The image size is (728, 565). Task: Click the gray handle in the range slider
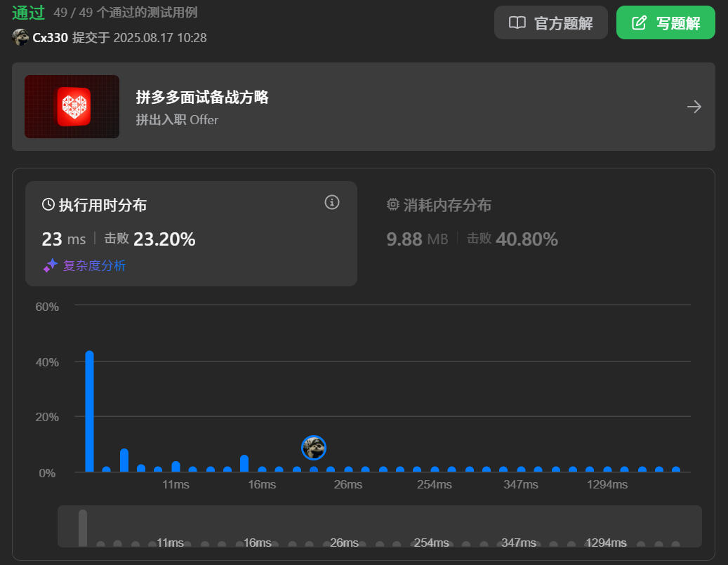pyautogui.click(x=83, y=528)
